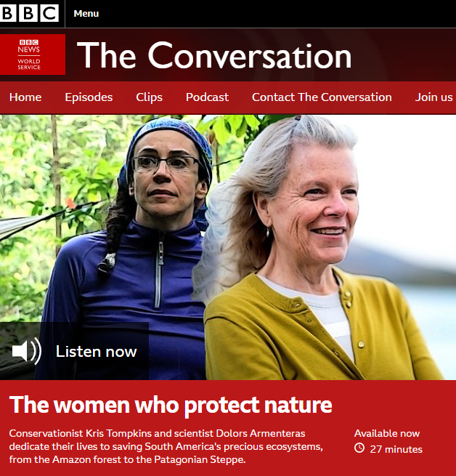Click the Available now label
Viewport: 456px width, 476px height.
click(x=387, y=433)
